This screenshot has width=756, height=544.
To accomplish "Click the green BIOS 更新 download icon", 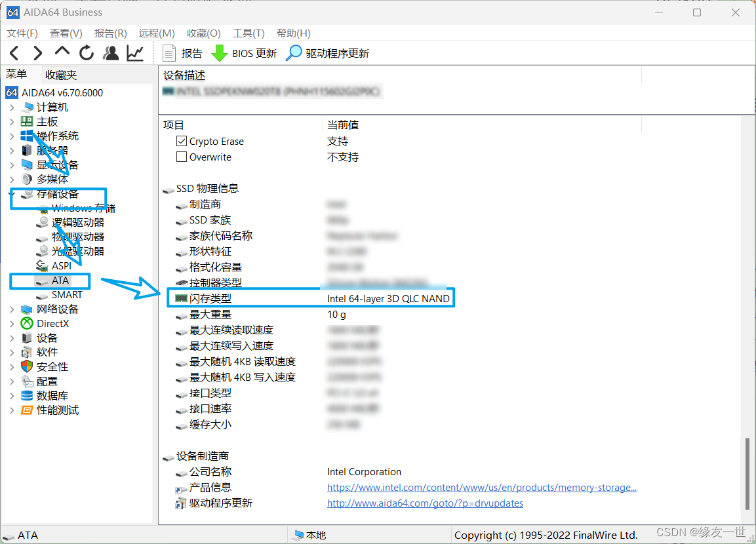I will click(x=219, y=53).
